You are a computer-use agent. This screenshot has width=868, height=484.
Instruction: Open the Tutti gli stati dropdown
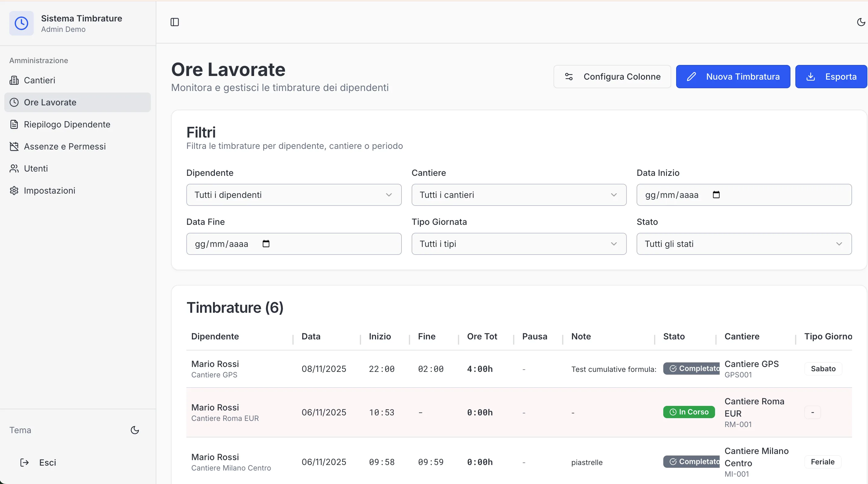[744, 244]
